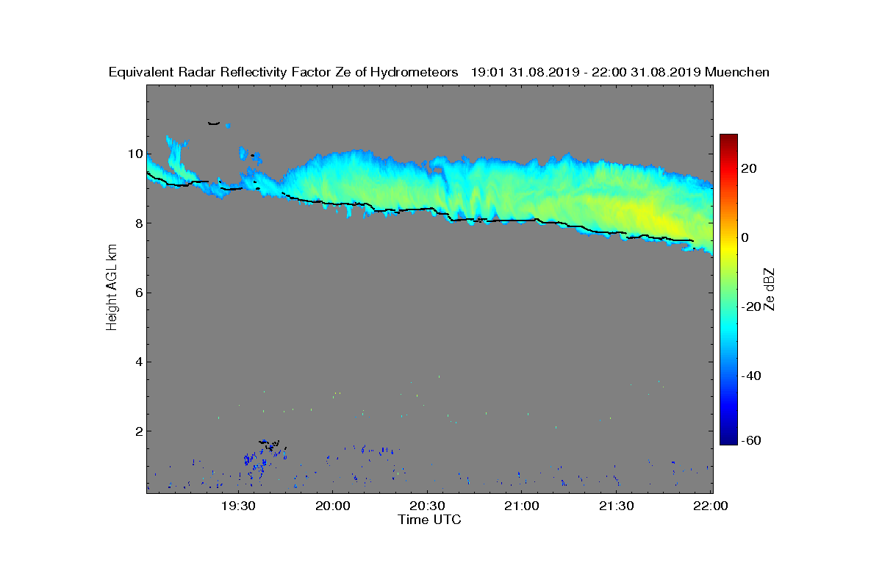Screen dimensions: 882x588
Task: Click the 20:30 time tick label
Action: [426, 506]
